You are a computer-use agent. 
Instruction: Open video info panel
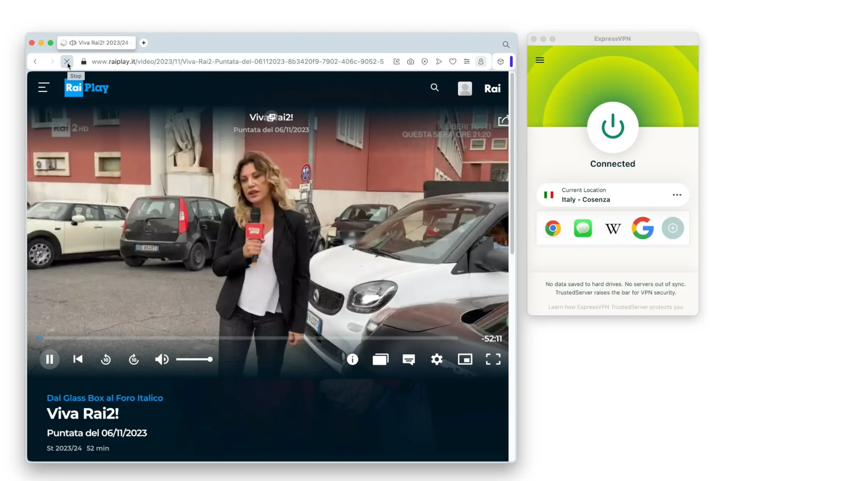point(352,359)
